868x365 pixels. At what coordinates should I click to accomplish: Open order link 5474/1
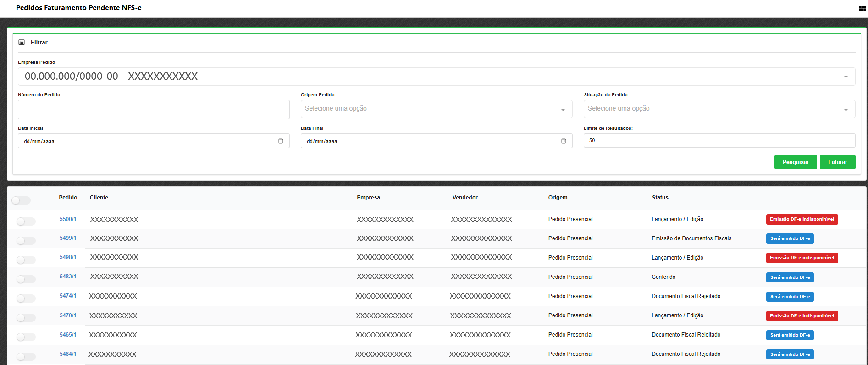tap(68, 296)
